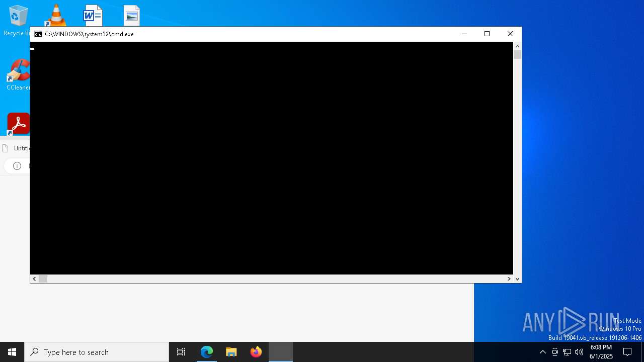Minimize the cmd.exe window

[x=464, y=34]
